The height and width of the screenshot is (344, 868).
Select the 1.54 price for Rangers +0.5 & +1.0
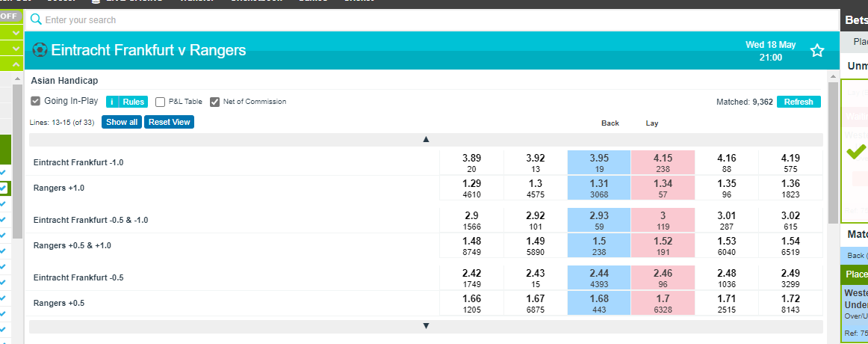point(790,245)
